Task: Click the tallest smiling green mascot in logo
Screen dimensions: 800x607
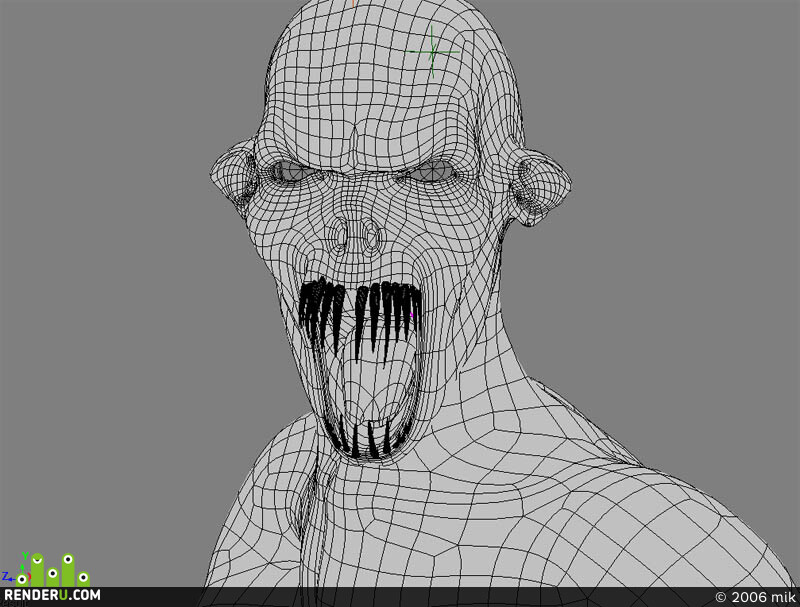Action: tap(37, 570)
